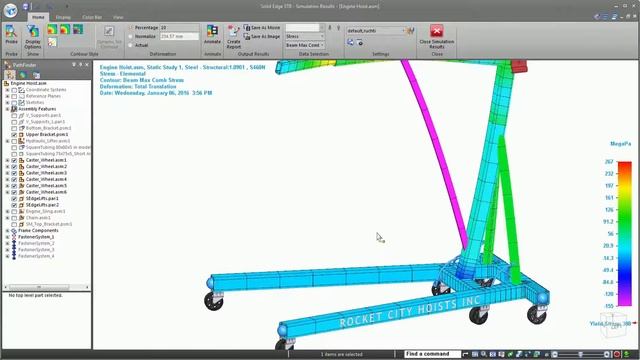Click the Percentage value field
This screenshot has height=360, width=640.
pos(179,27)
